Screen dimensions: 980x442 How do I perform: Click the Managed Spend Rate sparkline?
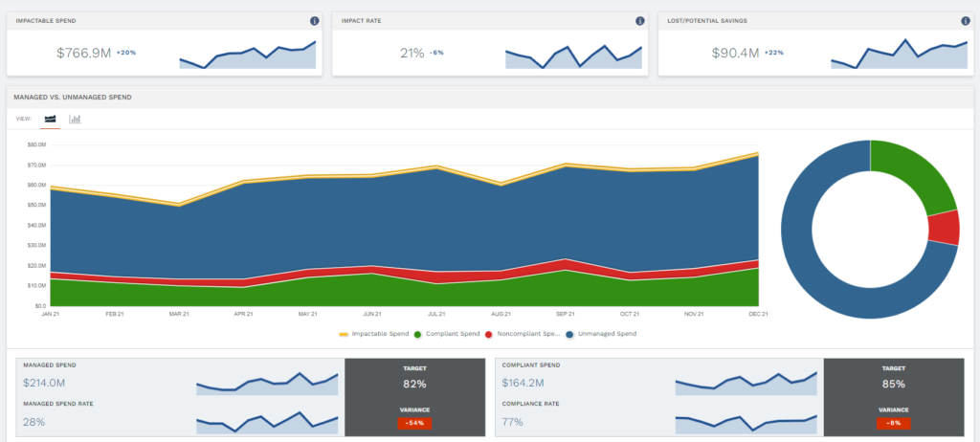[x=267, y=421]
